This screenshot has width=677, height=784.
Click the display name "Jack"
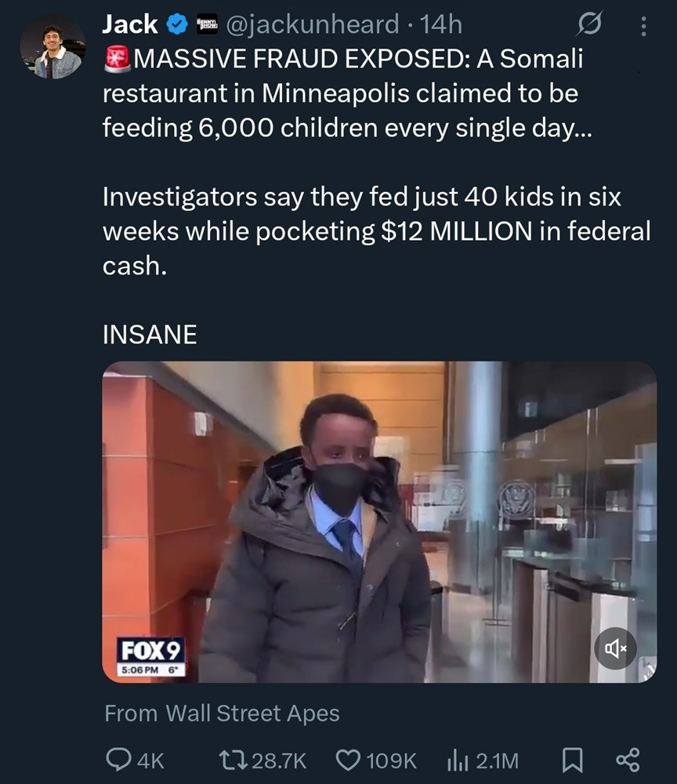(130, 25)
